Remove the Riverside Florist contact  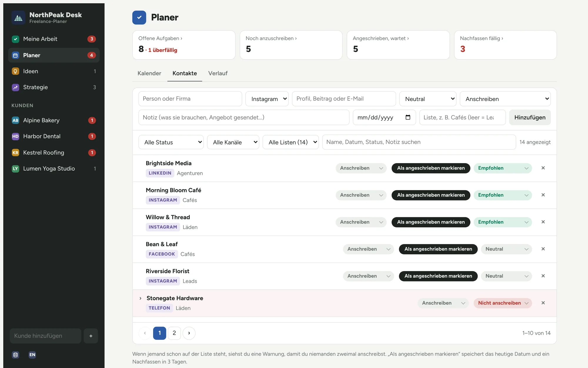tap(543, 276)
